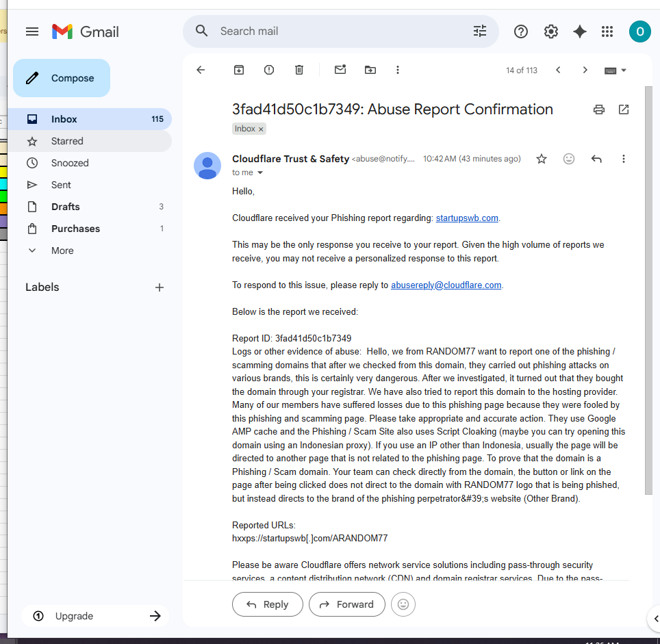Click the Labels heading
The width and height of the screenshot is (660, 644).
pos(42,287)
